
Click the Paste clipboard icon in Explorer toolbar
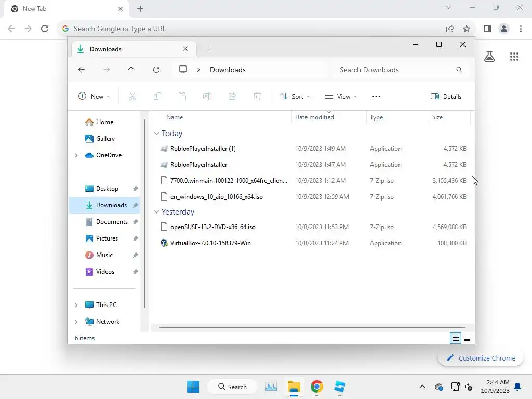[182, 96]
